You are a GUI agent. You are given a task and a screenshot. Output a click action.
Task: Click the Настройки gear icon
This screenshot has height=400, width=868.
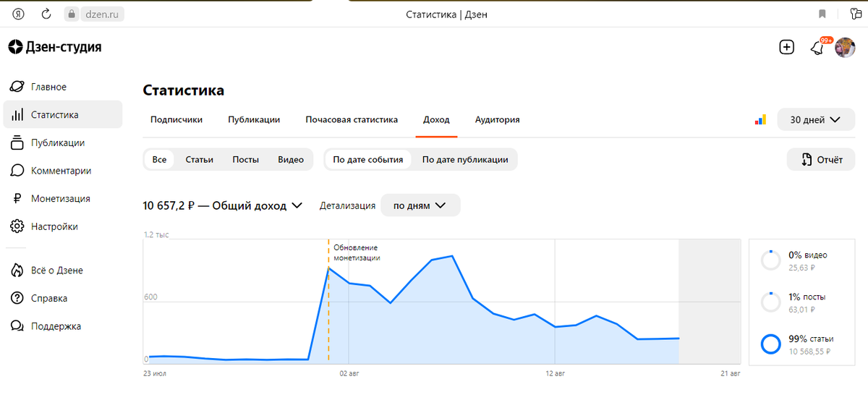tap(17, 226)
